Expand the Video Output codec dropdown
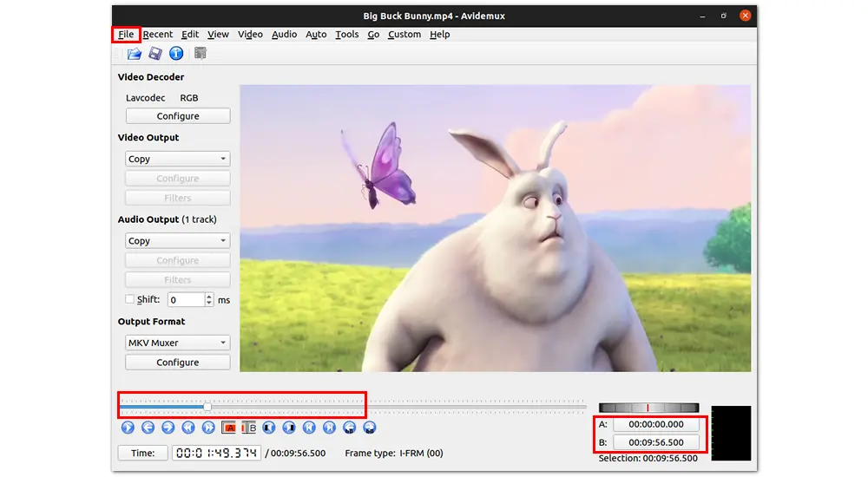Image resolution: width=868 pixels, height=477 pixels. pyautogui.click(x=177, y=160)
